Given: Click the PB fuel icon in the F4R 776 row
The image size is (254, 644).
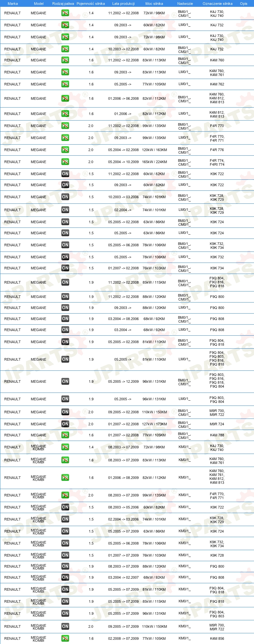Looking at the screenshot, I should click(65, 150).
